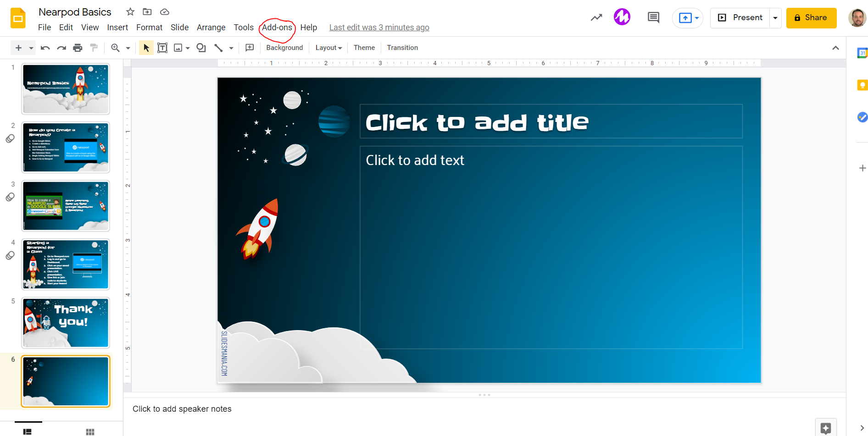Click the paint format roller

click(x=94, y=48)
